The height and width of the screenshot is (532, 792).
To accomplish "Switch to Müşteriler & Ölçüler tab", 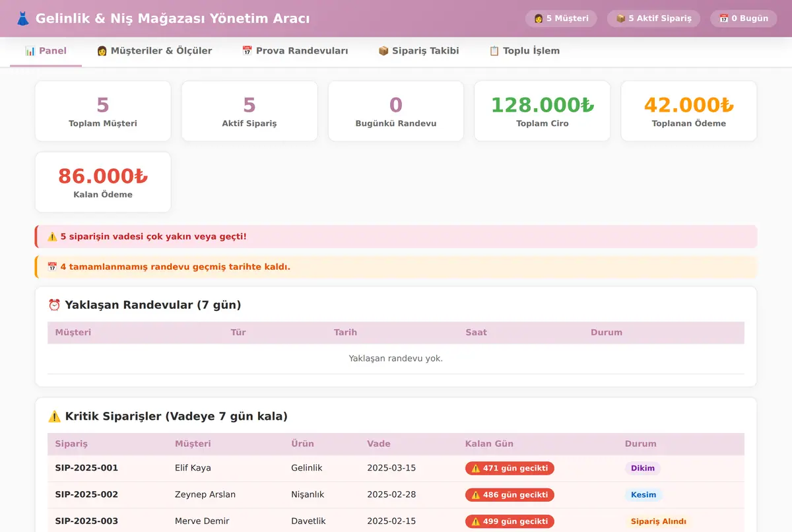I will pyautogui.click(x=154, y=51).
